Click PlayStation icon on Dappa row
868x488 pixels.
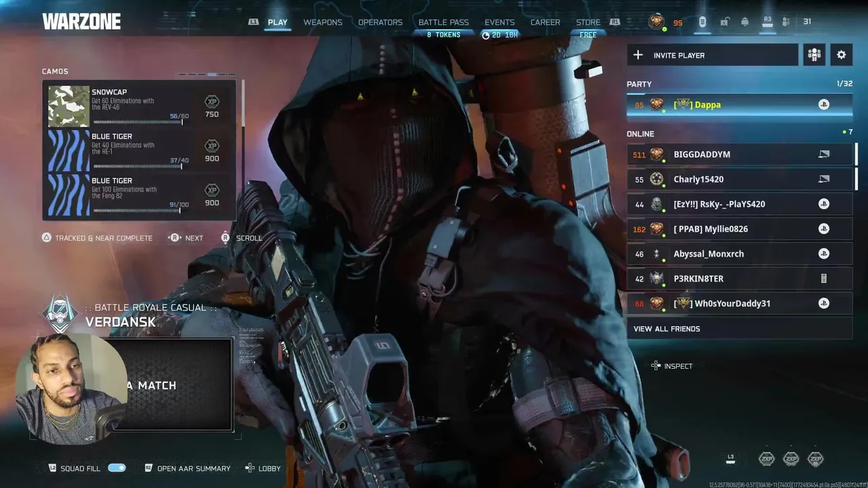click(x=824, y=105)
